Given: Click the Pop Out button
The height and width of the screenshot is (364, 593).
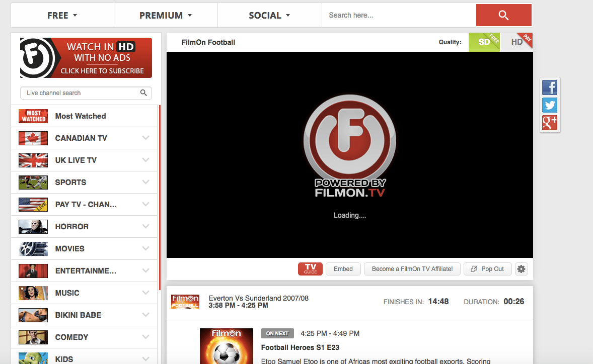Looking at the screenshot, I should pos(487,269).
